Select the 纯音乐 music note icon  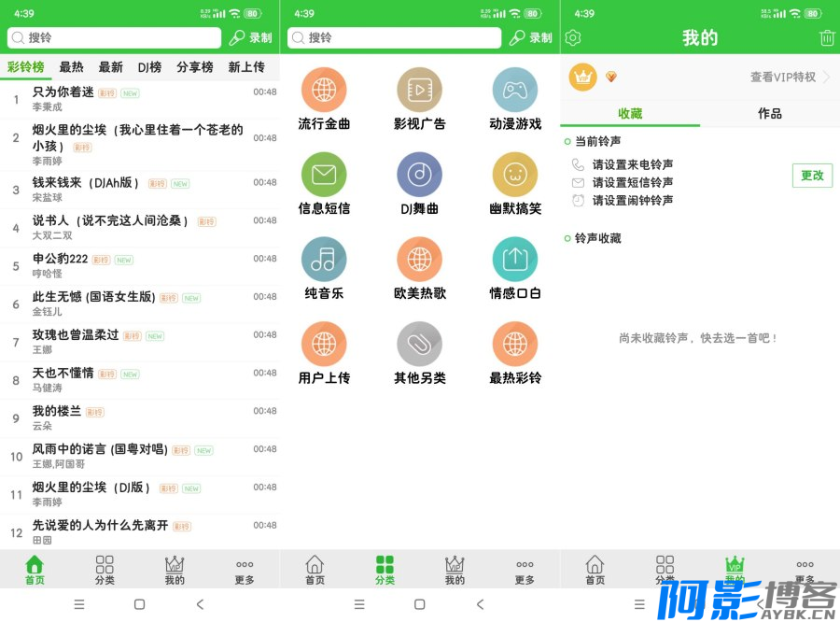click(x=324, y=260)
